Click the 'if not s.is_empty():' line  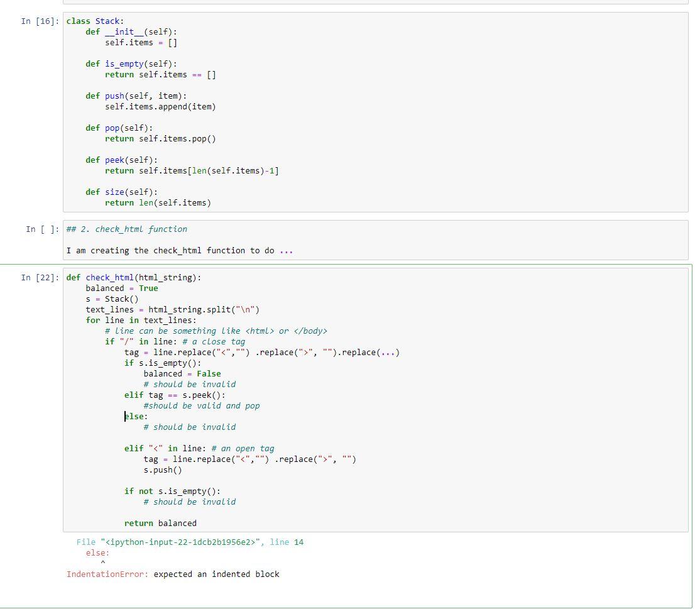pyautogui.click(x=172, y=491)
